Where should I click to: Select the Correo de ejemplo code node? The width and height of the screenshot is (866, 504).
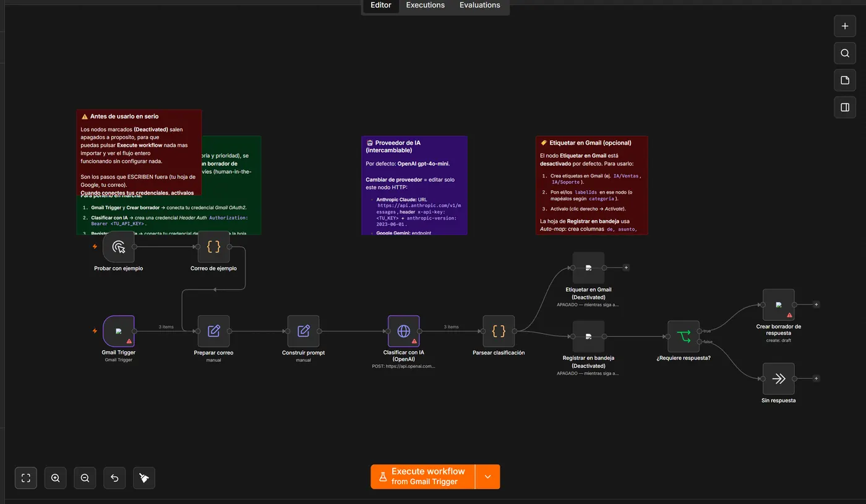pos(213,247)
